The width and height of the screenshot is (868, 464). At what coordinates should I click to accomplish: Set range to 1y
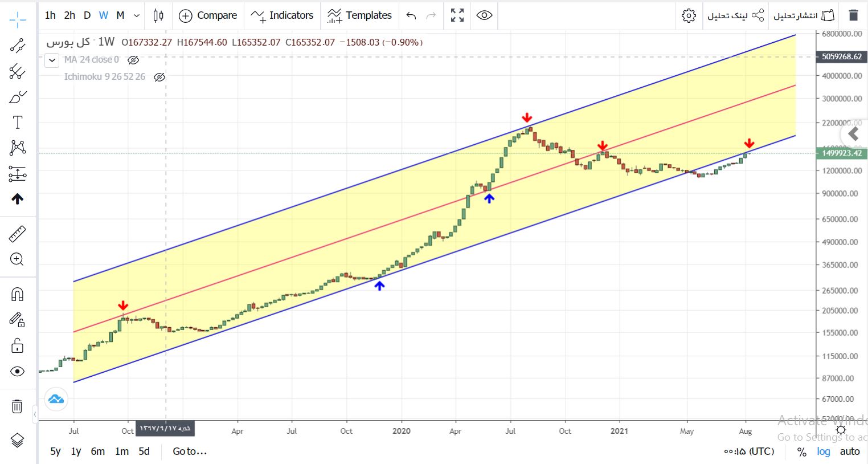pyautogui.click(x=76, y=451)
